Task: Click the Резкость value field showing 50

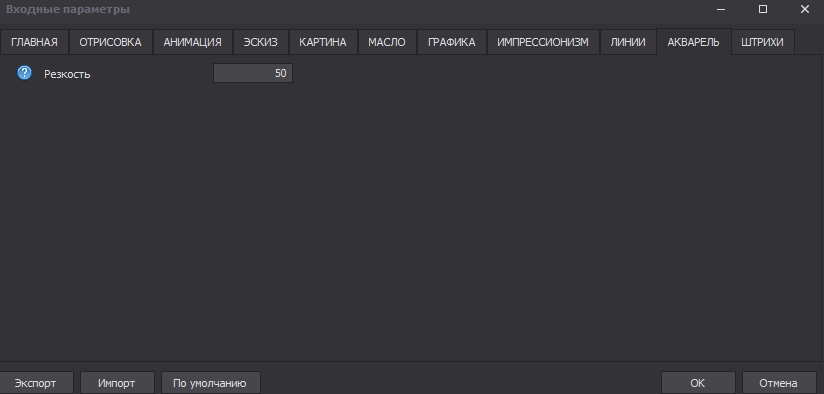Action: 253,73
